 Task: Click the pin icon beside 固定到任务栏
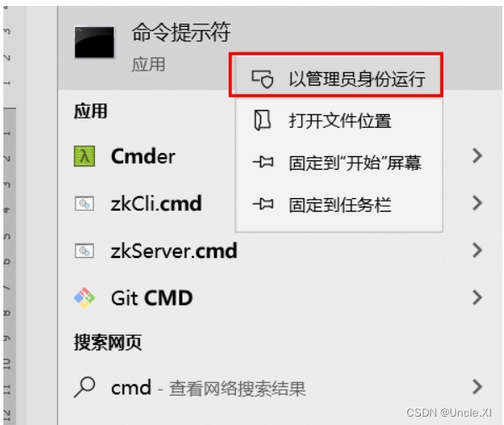pos(263,204)
